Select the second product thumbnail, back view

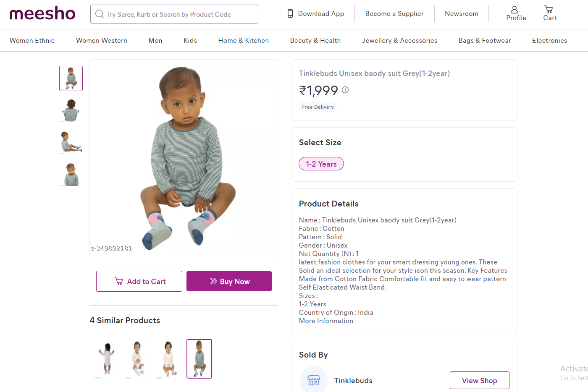[71, 110]
